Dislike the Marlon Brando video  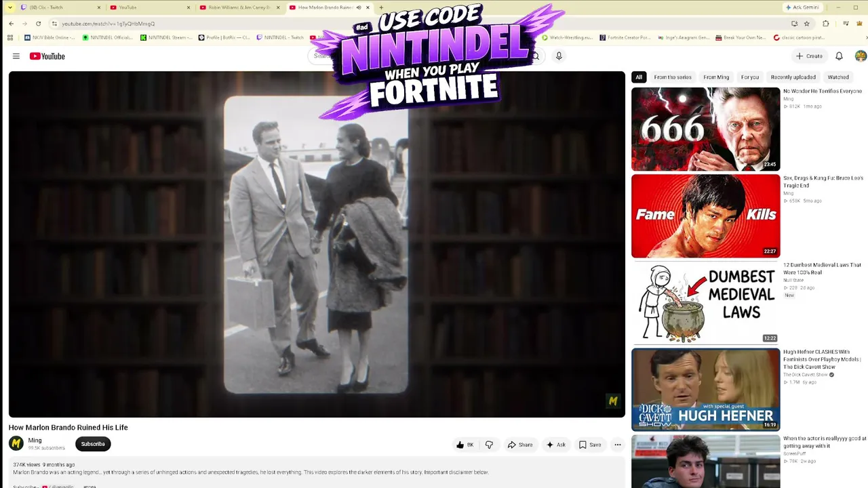click(x=489, y=445)
